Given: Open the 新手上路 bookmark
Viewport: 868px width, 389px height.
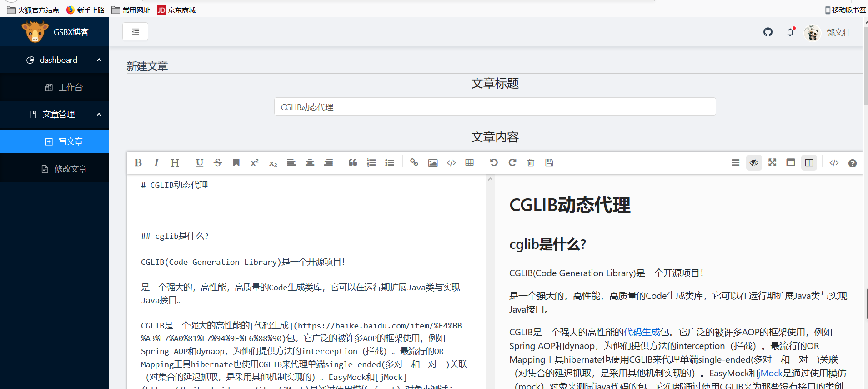Looking at the screenshot, I should coord(85,10).
